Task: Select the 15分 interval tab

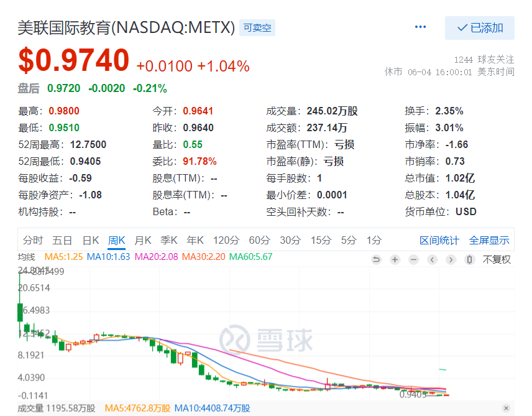Action: click(x=321, y=241)
